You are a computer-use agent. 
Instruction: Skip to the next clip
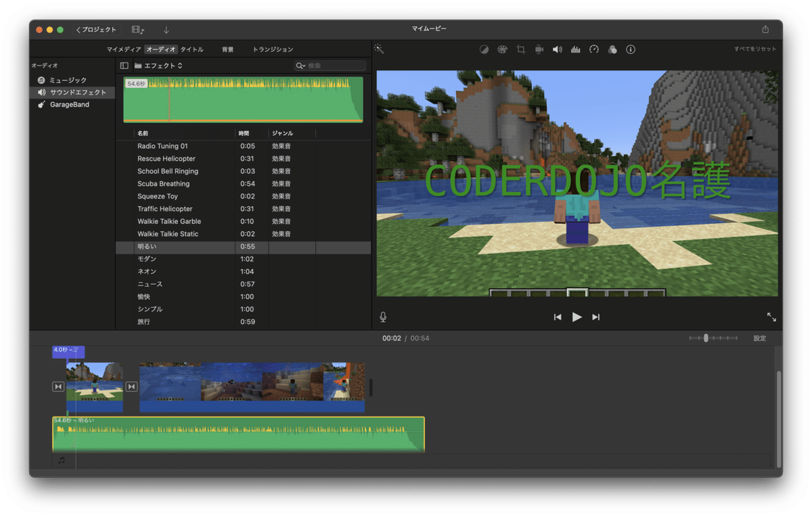tap(596, 316)
